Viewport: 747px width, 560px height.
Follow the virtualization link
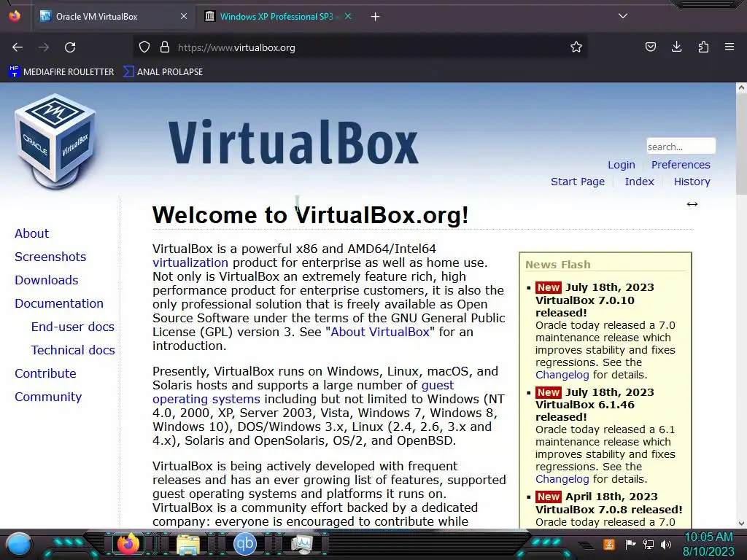click(190, 262)
